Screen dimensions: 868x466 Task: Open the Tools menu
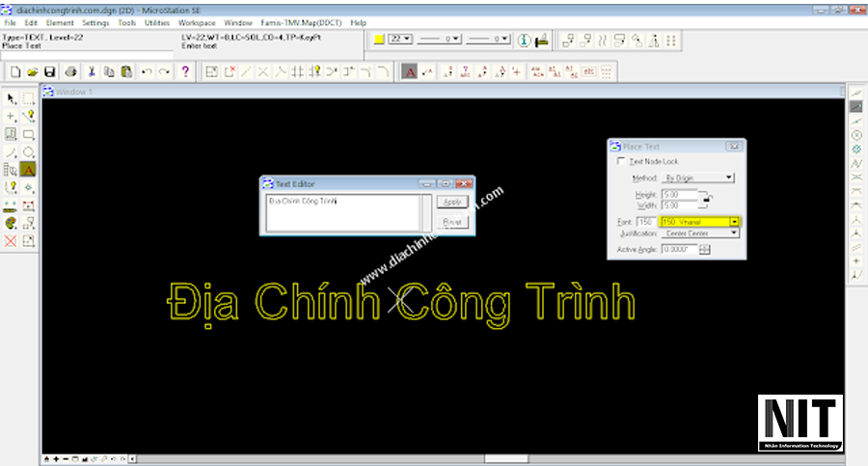pos(126,23)
